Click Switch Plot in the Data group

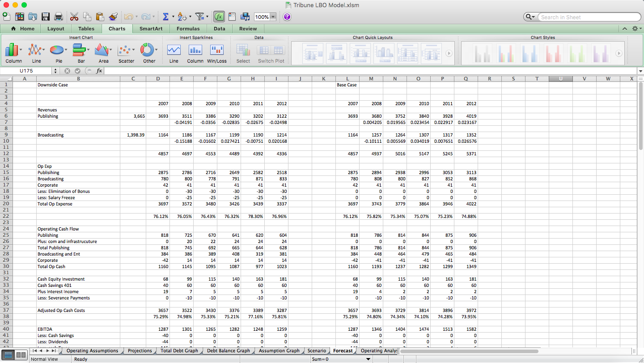(271, 50)
